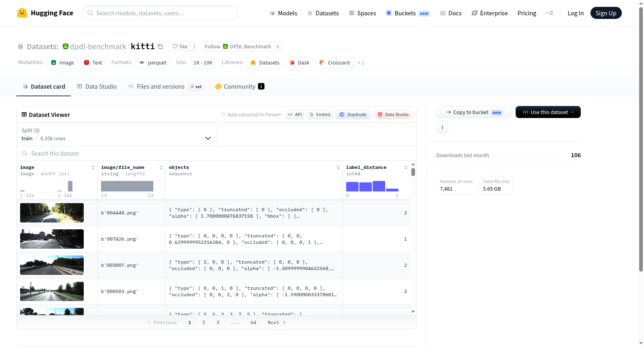Open the navigation more-options menu icon

[549, 13]
